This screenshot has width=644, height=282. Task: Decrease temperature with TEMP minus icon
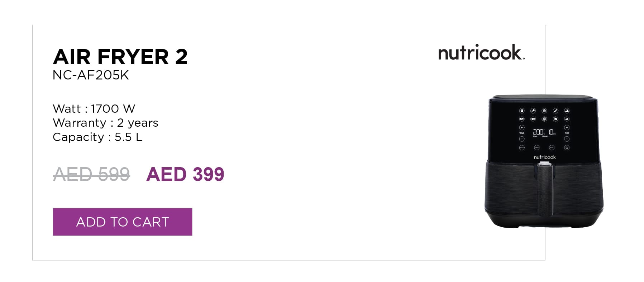click(x=522, y=139)
